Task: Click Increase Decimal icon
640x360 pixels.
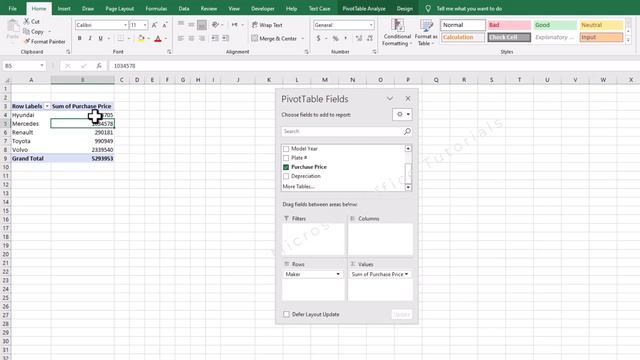Action: (x=359, y=38)
